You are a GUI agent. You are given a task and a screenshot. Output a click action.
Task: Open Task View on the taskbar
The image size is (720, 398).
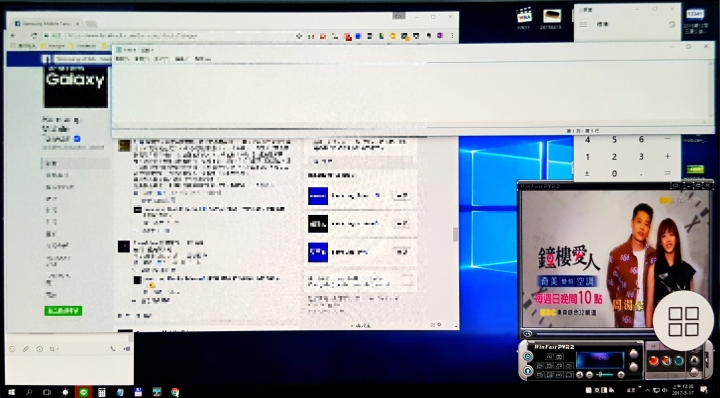[x=47, y=392]
